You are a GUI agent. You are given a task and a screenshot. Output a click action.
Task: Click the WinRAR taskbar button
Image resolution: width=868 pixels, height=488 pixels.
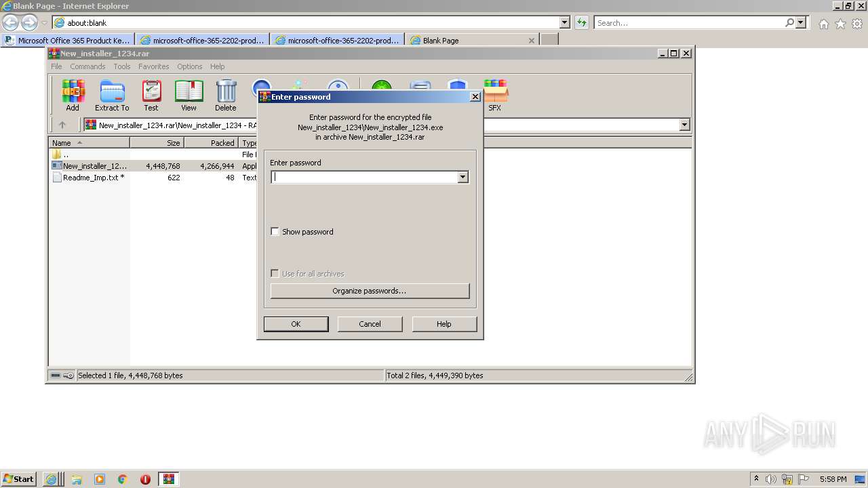click(169, 479)
